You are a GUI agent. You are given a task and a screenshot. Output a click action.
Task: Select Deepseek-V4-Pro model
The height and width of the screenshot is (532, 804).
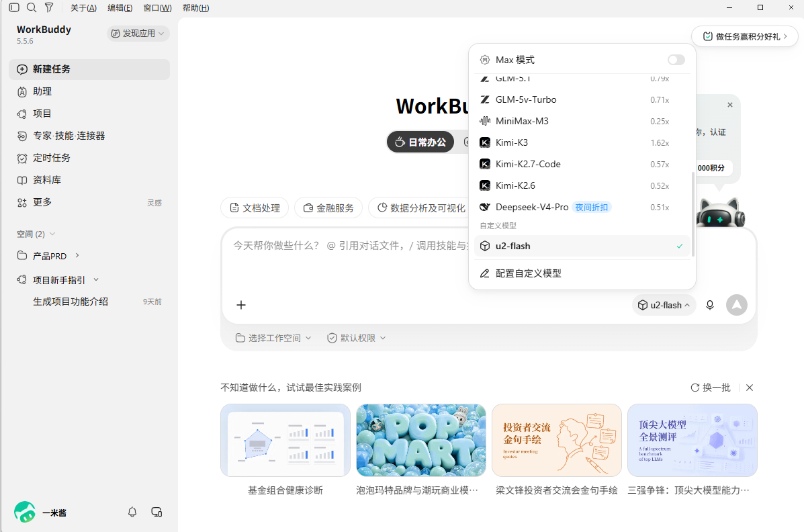pyautogui.click(x=582, y=208)
